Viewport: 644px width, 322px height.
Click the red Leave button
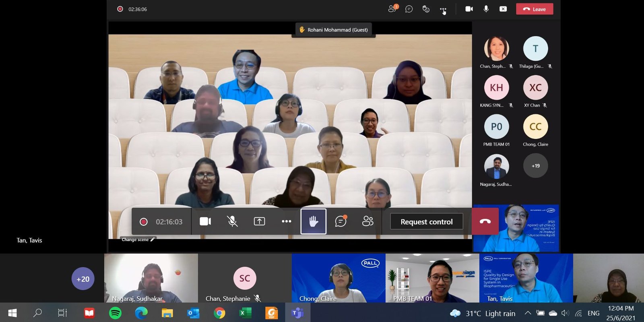click(535, 9)
